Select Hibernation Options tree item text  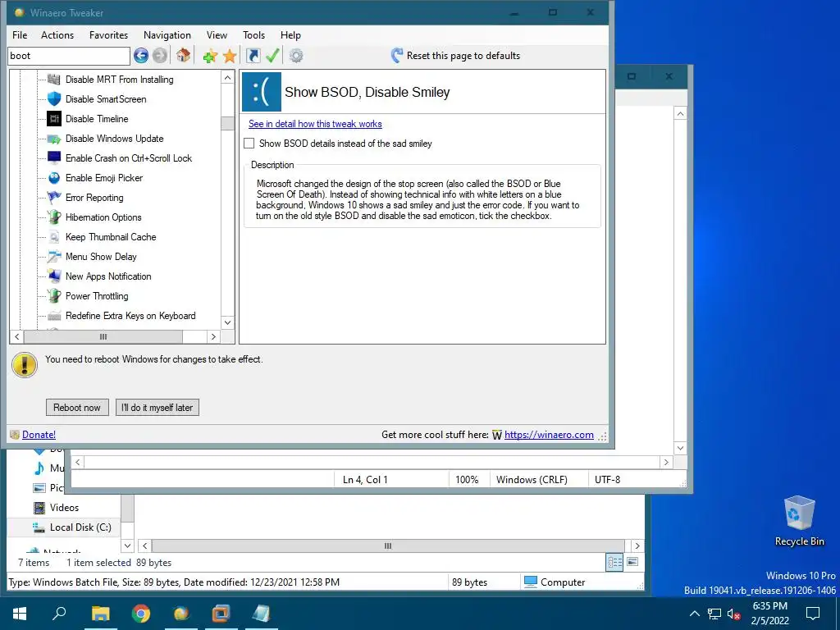[103, 217]
